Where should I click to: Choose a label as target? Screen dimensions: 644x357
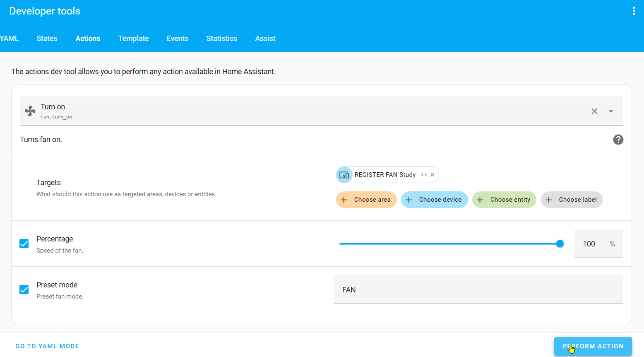[572, 200]
